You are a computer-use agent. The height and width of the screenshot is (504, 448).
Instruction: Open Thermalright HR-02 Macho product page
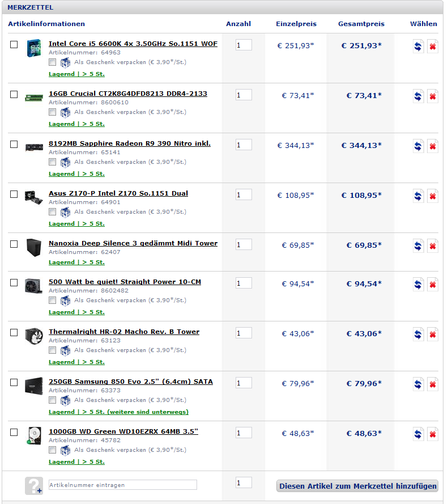(124, 332)
